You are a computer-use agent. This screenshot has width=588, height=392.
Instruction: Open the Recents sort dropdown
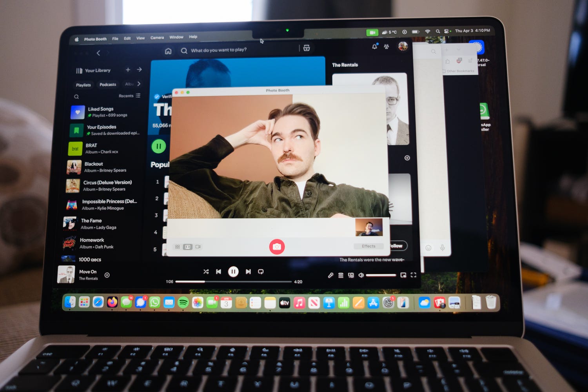129,96
